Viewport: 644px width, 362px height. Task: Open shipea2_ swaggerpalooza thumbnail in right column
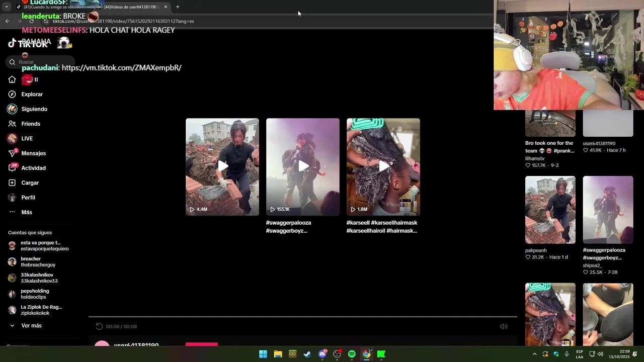pyautogui.click(x=608, y=210)
